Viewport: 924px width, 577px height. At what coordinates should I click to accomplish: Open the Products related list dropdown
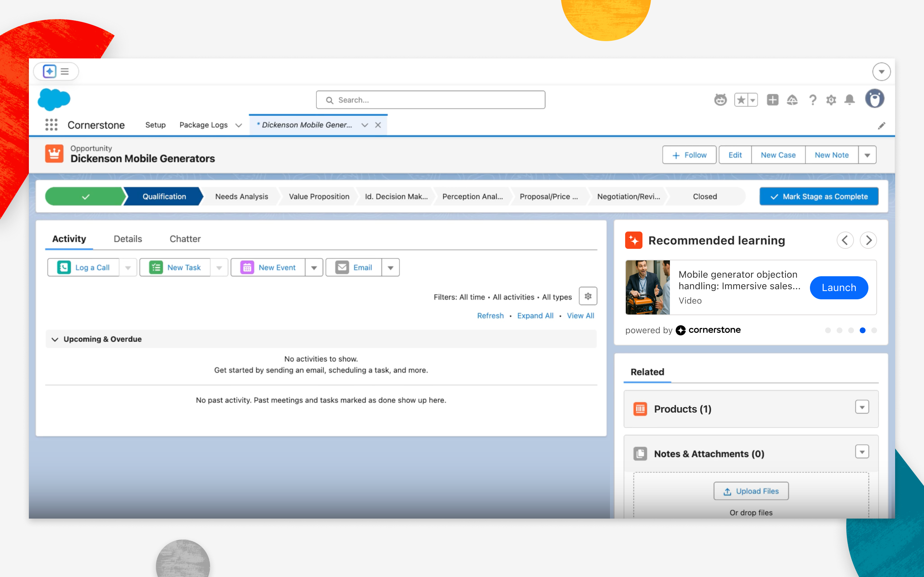coord(862,407)
